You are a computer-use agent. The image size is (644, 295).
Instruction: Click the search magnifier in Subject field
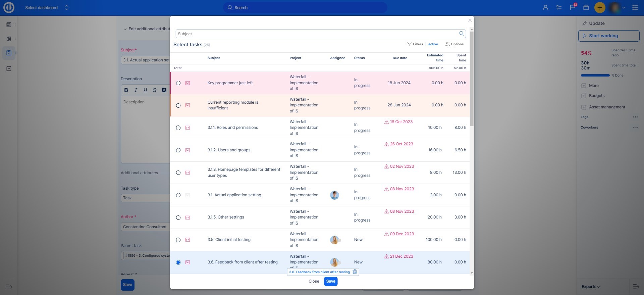pos(462,34)
